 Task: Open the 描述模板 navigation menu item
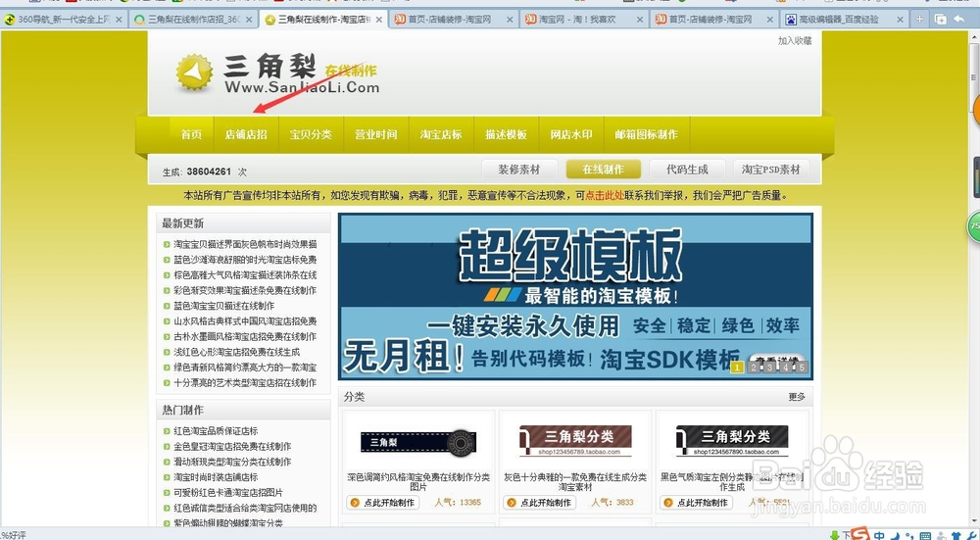pyautogui.click(x=506, y=134)
